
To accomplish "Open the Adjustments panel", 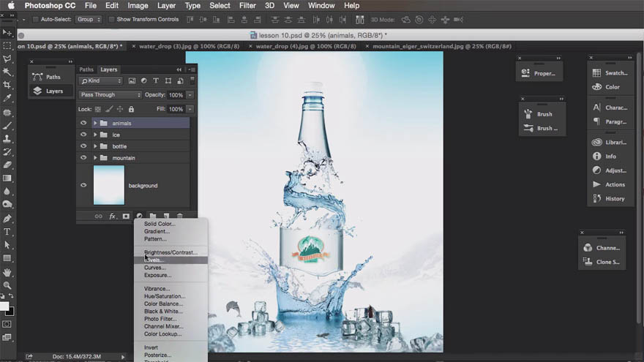I will point(610,170).
